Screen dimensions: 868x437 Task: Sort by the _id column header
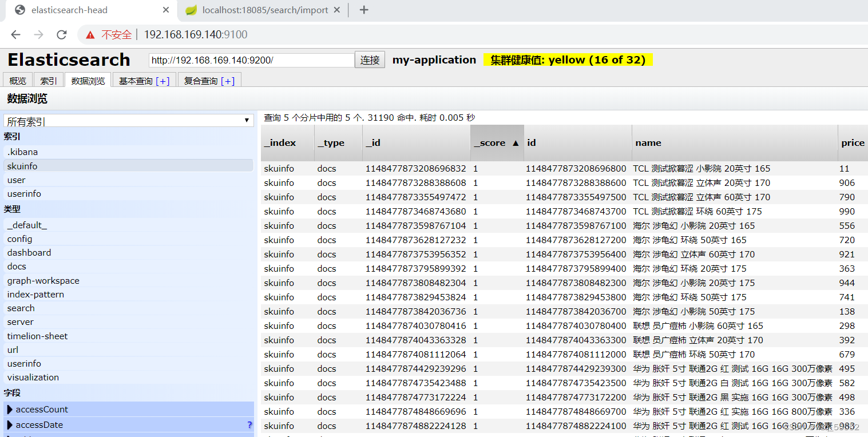(416, 143)
